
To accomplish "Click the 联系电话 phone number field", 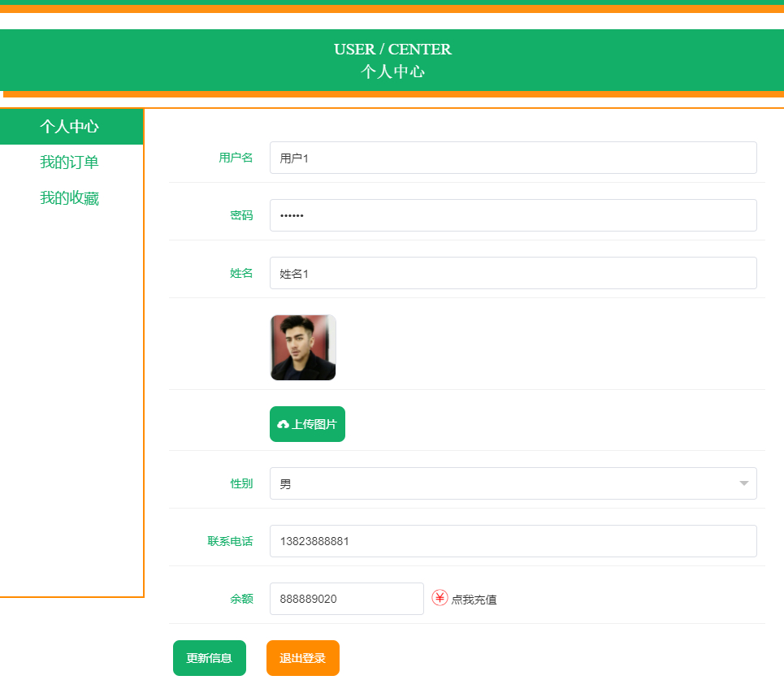I will pyautogui.click(x=512, y=541).
